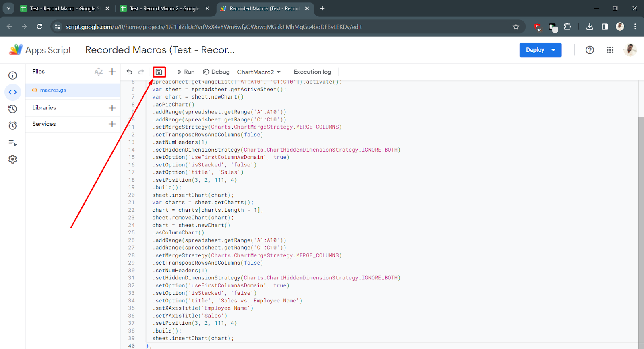
Task: Open the Triggers alarm clock icon
Action: [x=13, y=126]
